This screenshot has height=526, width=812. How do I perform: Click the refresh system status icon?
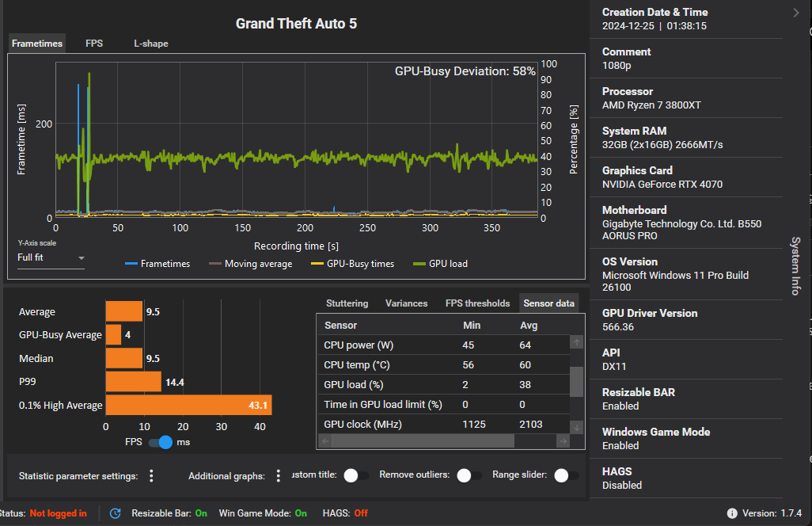[x=115, y=513]
